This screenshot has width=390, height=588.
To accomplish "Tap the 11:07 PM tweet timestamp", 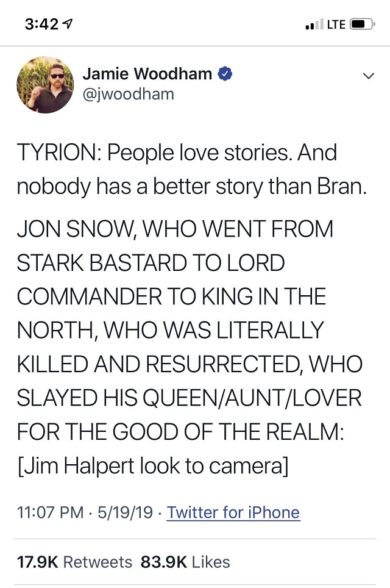I will (50, 512).
